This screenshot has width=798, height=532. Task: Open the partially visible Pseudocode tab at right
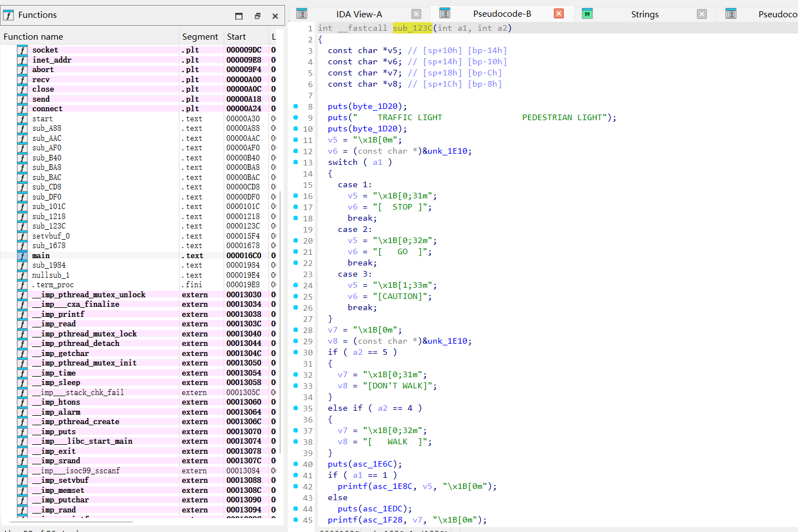[777, 14]
